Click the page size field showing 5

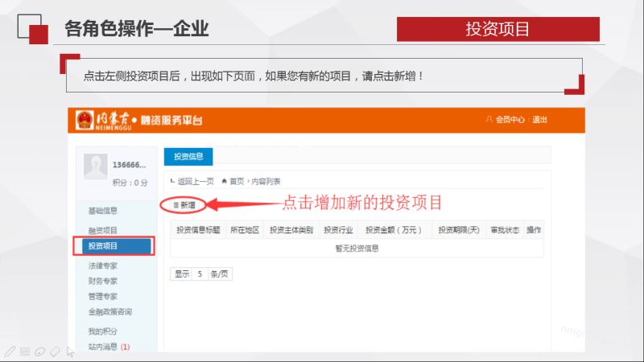tap(199, 274)
